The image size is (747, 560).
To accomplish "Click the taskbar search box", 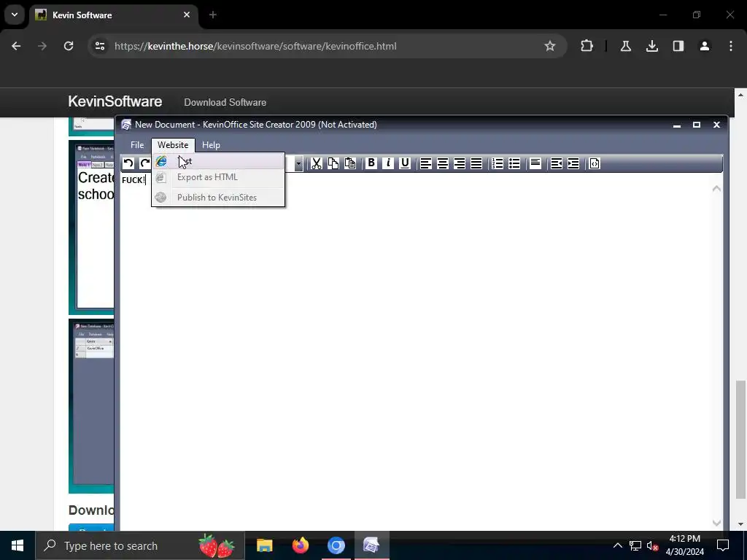I will [139, 545].
